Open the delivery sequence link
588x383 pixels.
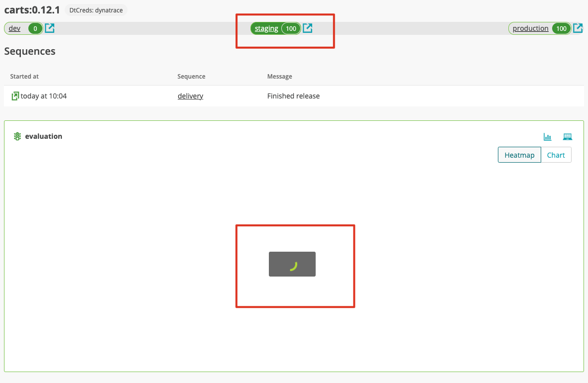190,96
